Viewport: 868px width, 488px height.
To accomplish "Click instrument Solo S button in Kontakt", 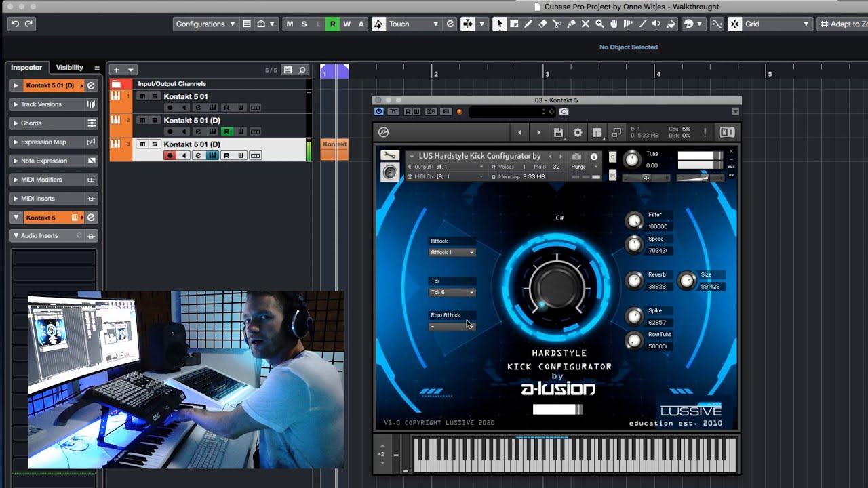I will click(x=613, y=157).
